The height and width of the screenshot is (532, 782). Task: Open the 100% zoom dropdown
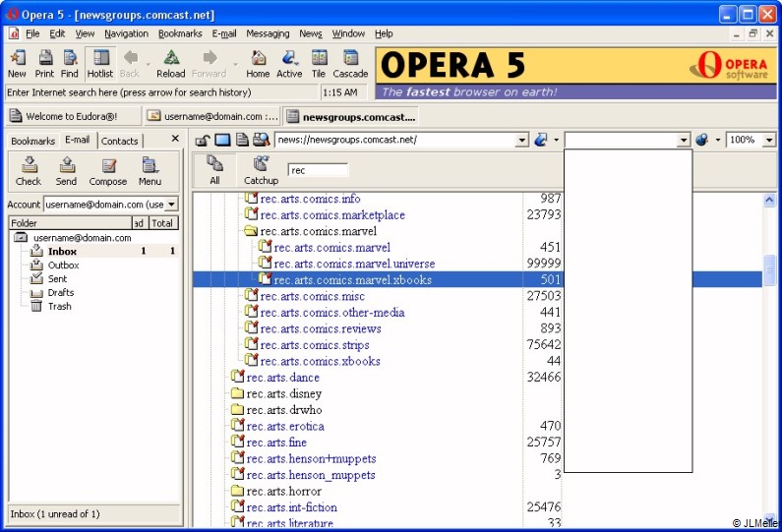(769, 140)
